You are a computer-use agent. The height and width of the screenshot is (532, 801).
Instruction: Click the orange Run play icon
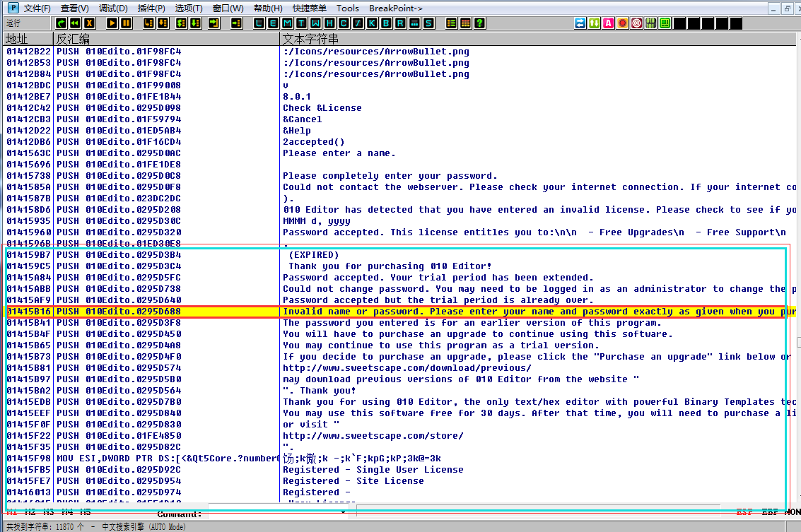112,23
